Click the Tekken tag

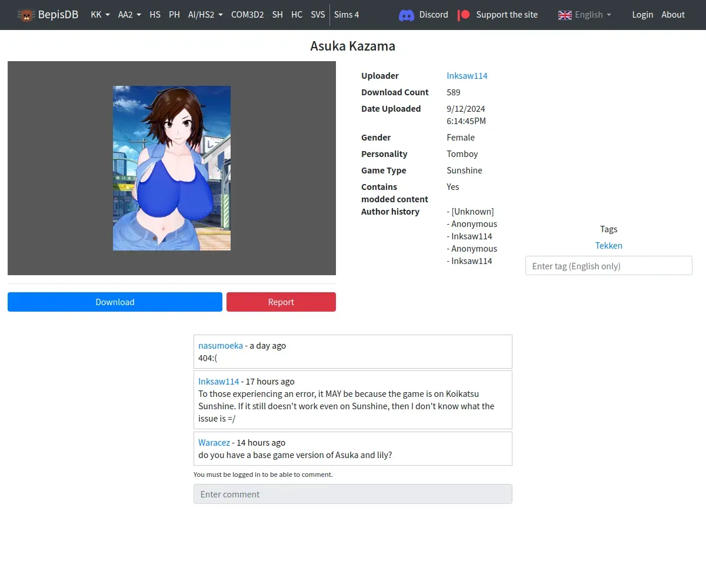pyautogui.click(x=608, y=246)
